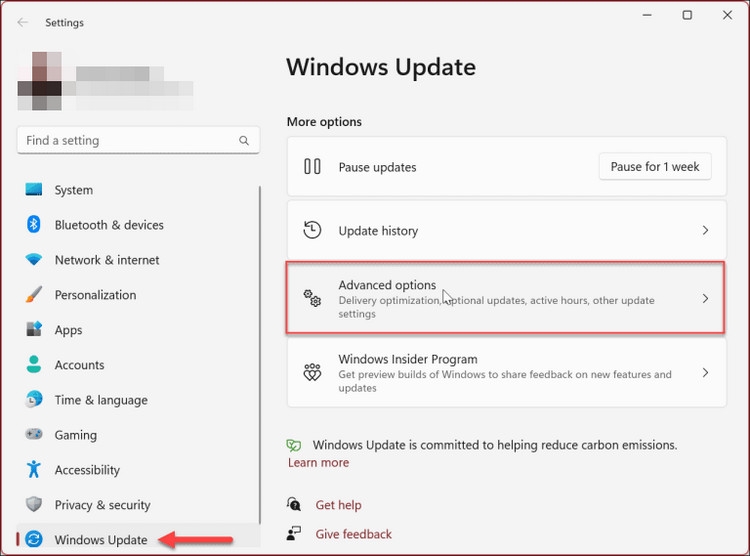Click the Personalization paintbrush icon
This screenshot has width=750, height=556.
click(33, 294)
